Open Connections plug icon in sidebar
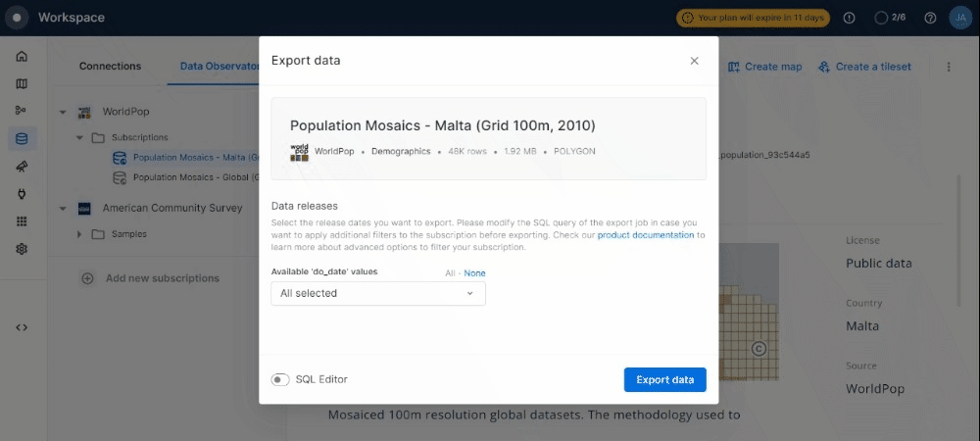This screenshot has height=441, width=980. (x=22, y=194)
